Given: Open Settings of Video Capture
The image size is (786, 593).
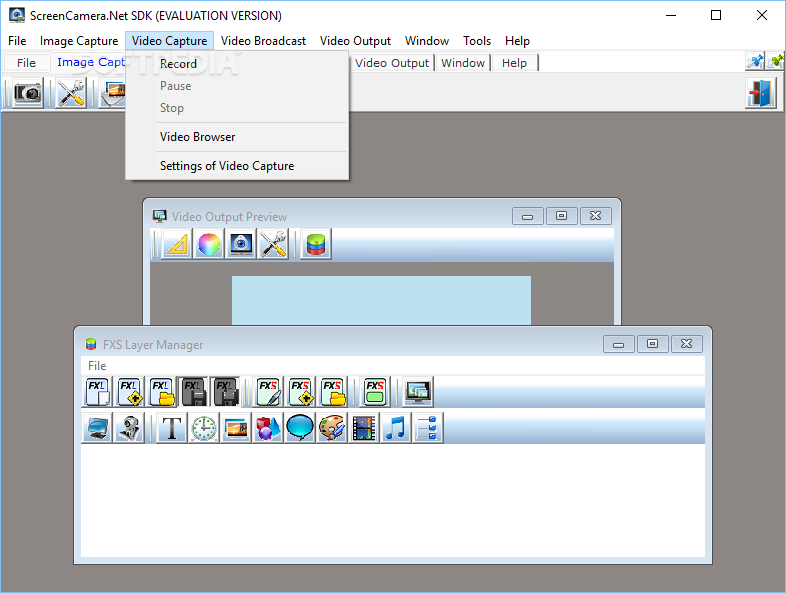Looking at the screenshot, I should point(237,166).
